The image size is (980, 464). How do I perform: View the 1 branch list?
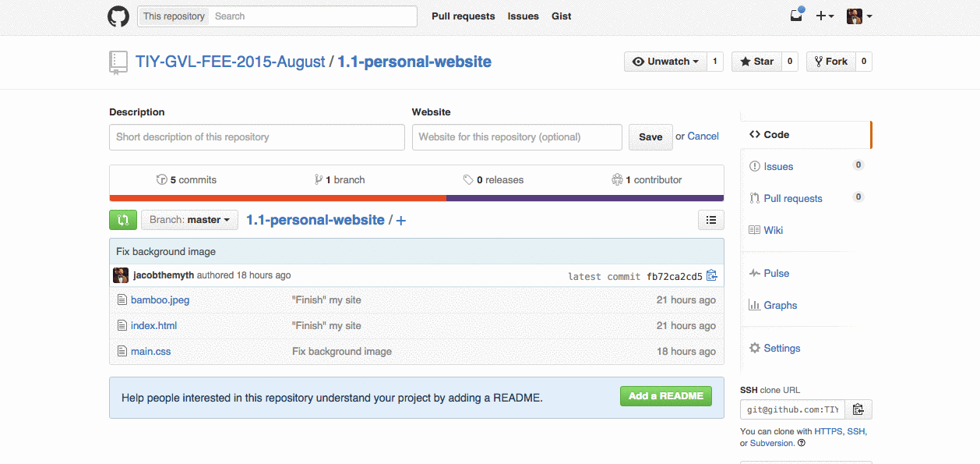pyautogui.click(x=340, y=179)
